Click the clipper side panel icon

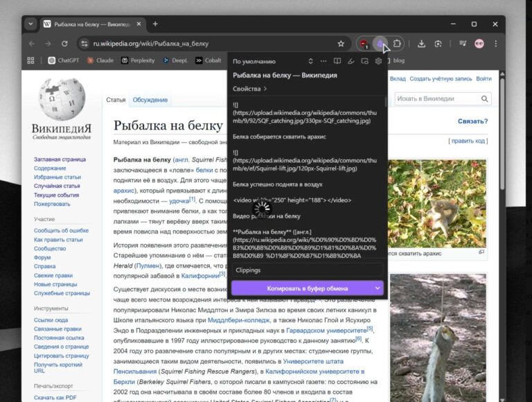coord(364,61)
